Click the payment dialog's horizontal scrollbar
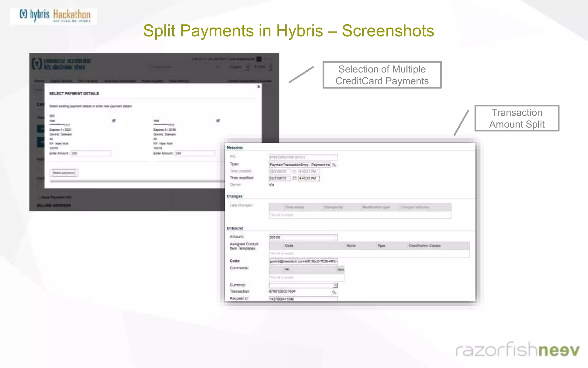The width and height of the screenshot is (588, 368). coord(137,181)
